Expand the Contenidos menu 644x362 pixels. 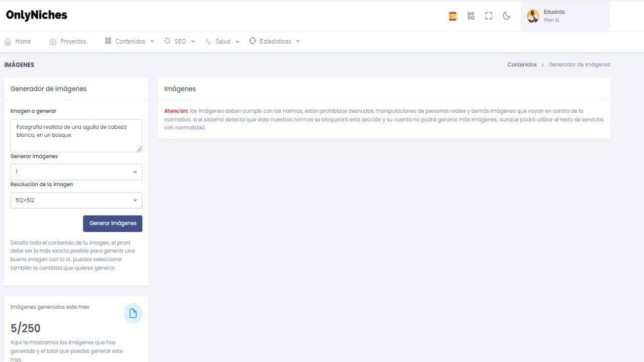[x=130, y=41]
